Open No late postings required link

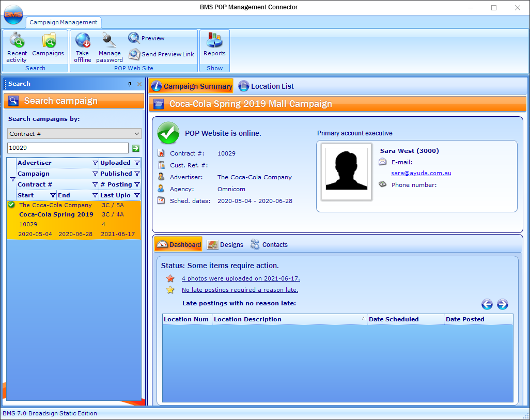[x=240, y=290]
